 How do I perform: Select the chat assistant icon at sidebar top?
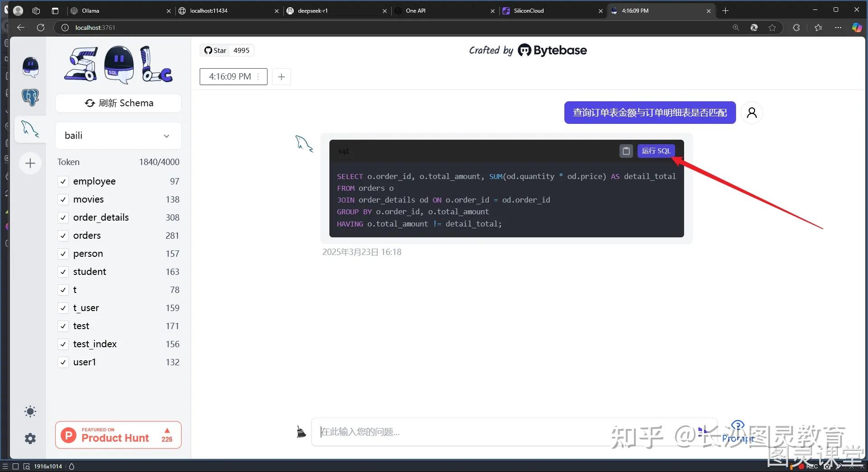tap(30, 67)
